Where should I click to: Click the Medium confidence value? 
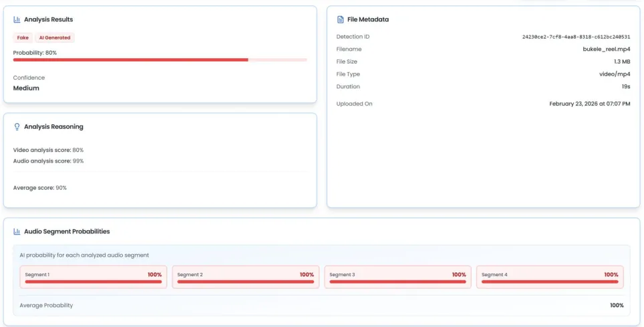pyautogui.click(x=26, y=88)
